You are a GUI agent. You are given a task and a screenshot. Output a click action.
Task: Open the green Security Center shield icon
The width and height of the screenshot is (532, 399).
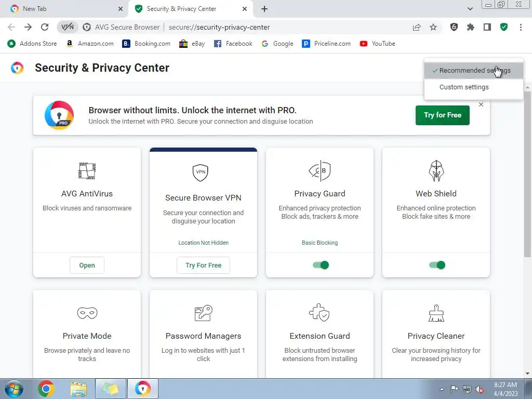[x=504, y=27]
